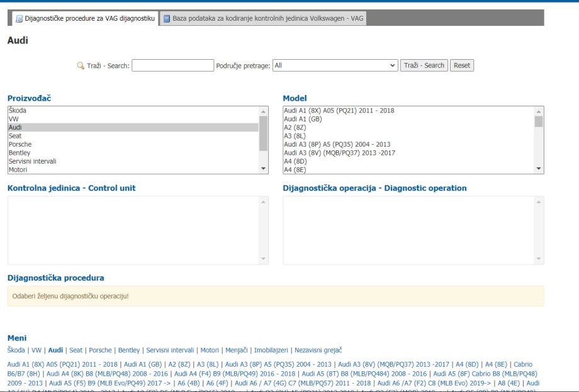Click the database icon on Baza podataka tab
The height and width of the screenshot is (392, 579).
[x=167, y=18]
